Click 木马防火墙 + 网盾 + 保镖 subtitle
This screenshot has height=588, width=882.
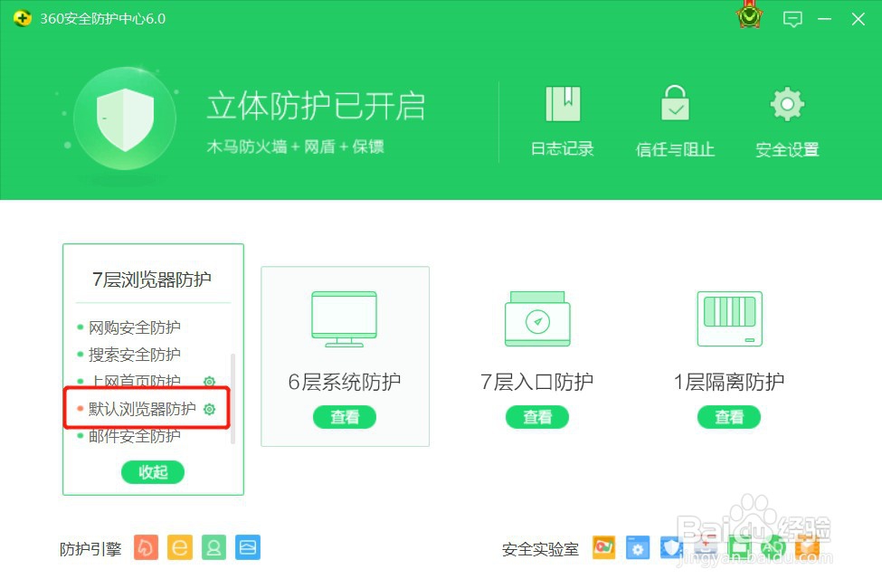tap(295, 147)
